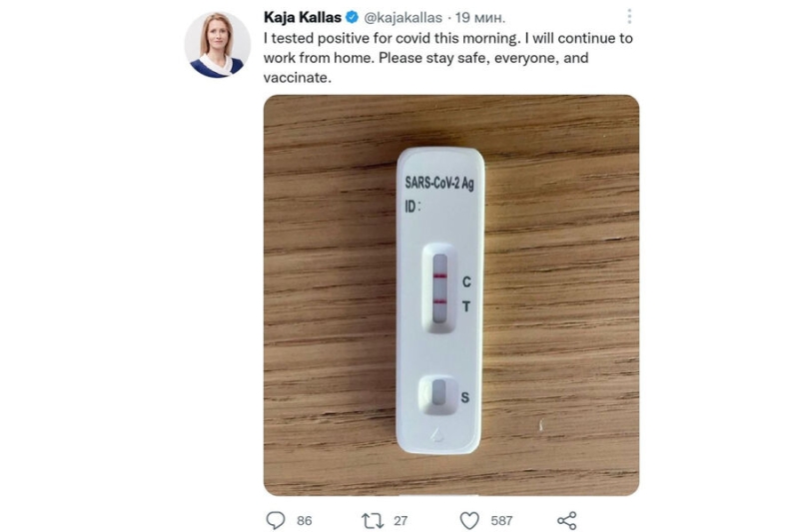Click the 587 likes count
Image resolution: width=799 pixels, height=532 pixels.
pos(501,520)
